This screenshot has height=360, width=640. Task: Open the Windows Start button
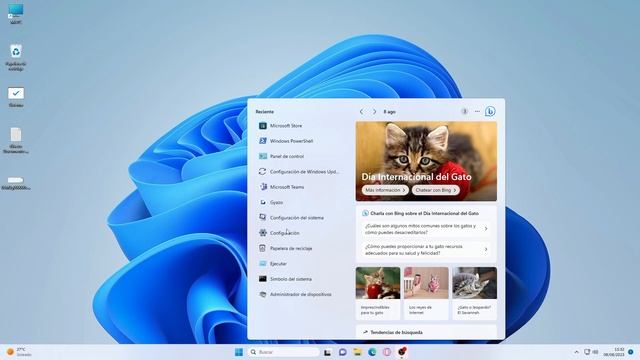pos(239,352)
